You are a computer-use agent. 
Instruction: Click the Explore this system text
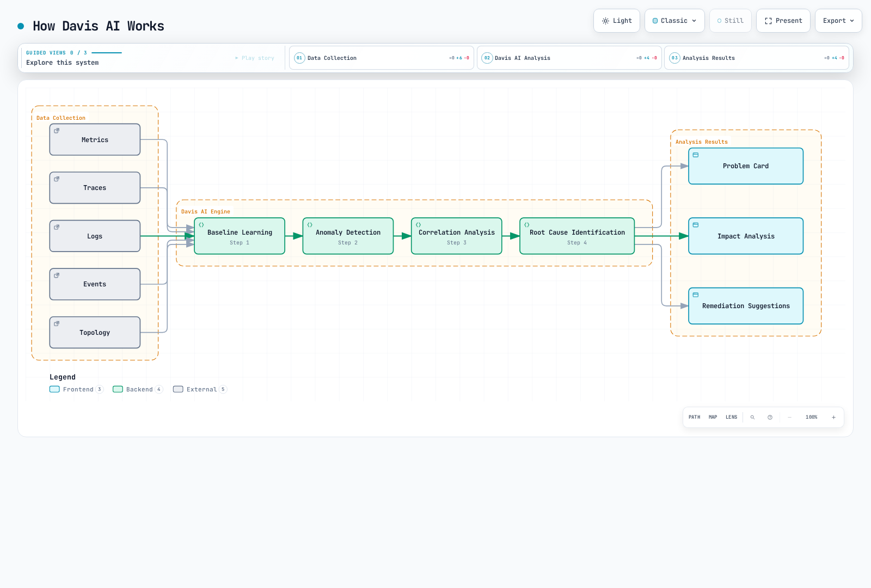point(63,63)
